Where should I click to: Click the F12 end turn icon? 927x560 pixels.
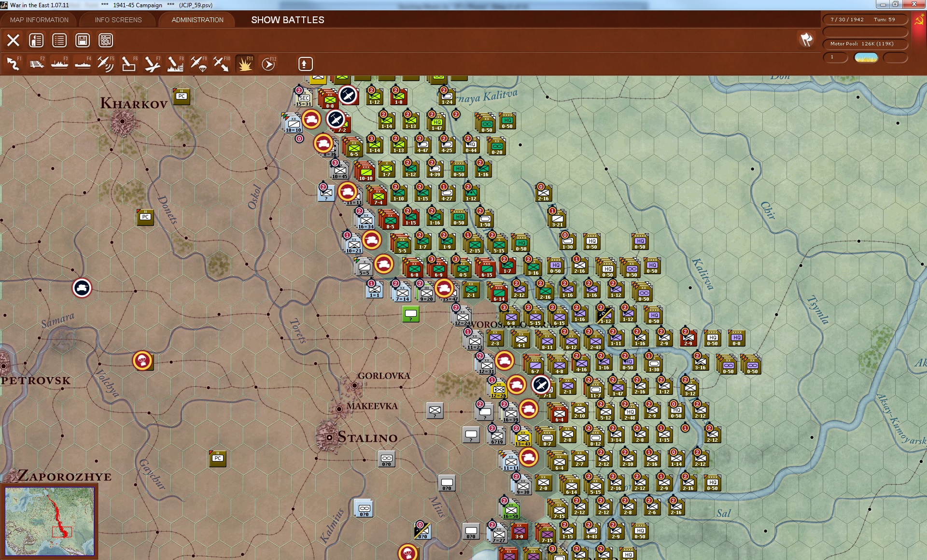(268, 64)
